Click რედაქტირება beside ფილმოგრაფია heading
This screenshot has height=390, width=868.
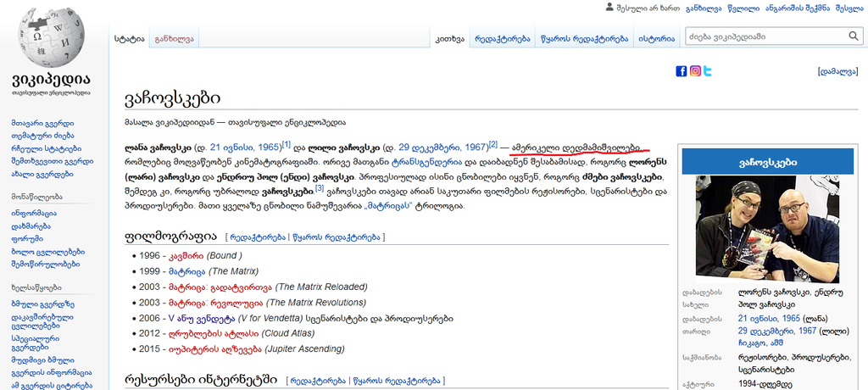pyautogui.click(x=258, y=237)
